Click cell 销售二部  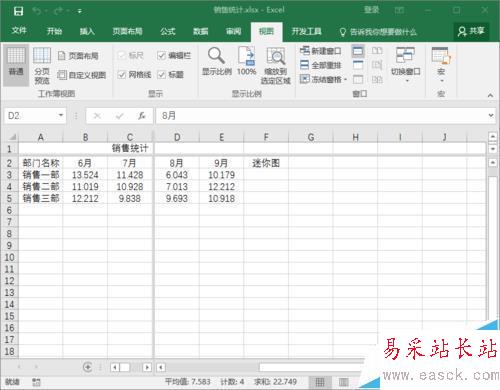(40, 187)
